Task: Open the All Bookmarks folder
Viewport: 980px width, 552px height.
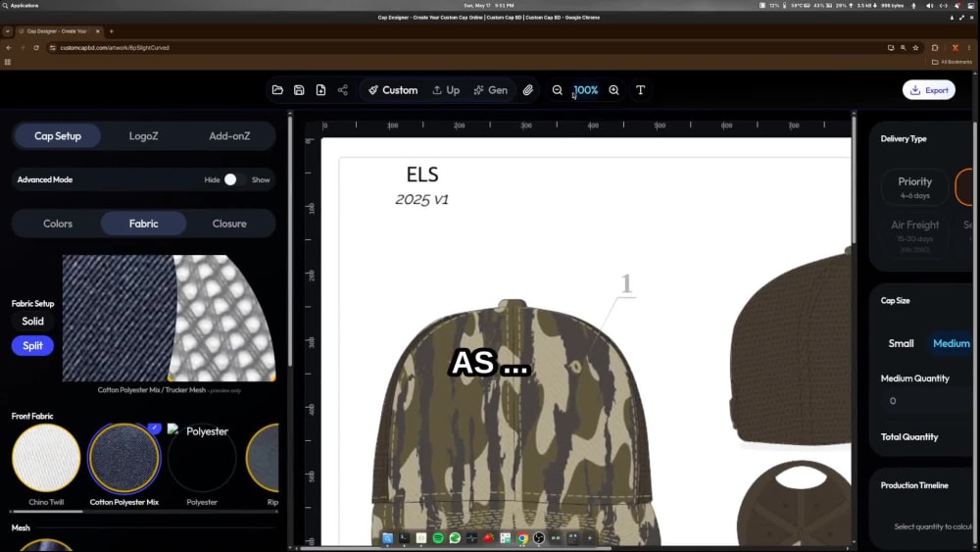Action: click(x=952, y=62)
